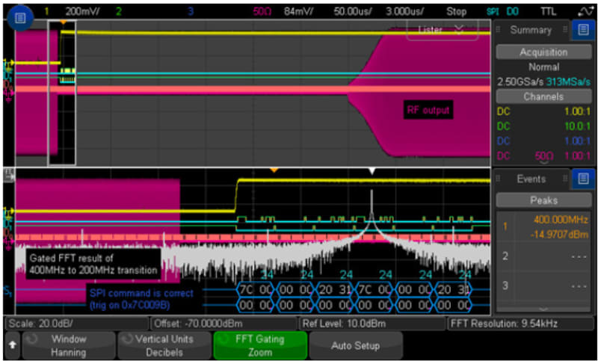Viewport: 601px width, 364px height.
Task: Open the blue main menu icon
Action: pos(20,18)
